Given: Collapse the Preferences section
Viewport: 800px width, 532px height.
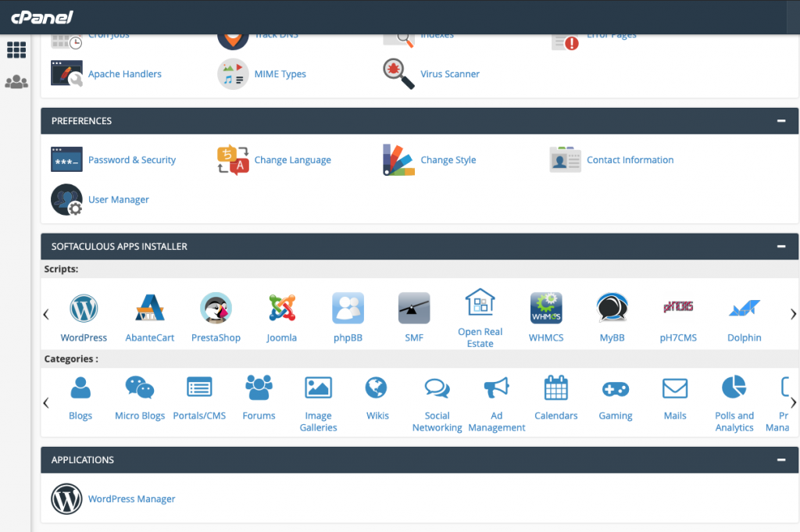Looking at the screenshot, I should (x=781, y=121).
